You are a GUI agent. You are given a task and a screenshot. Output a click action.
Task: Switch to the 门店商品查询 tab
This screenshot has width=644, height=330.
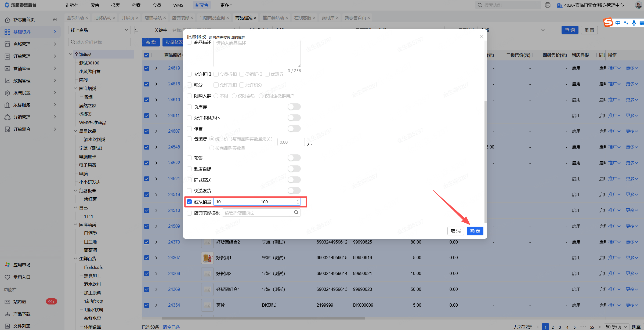point(212,18)
